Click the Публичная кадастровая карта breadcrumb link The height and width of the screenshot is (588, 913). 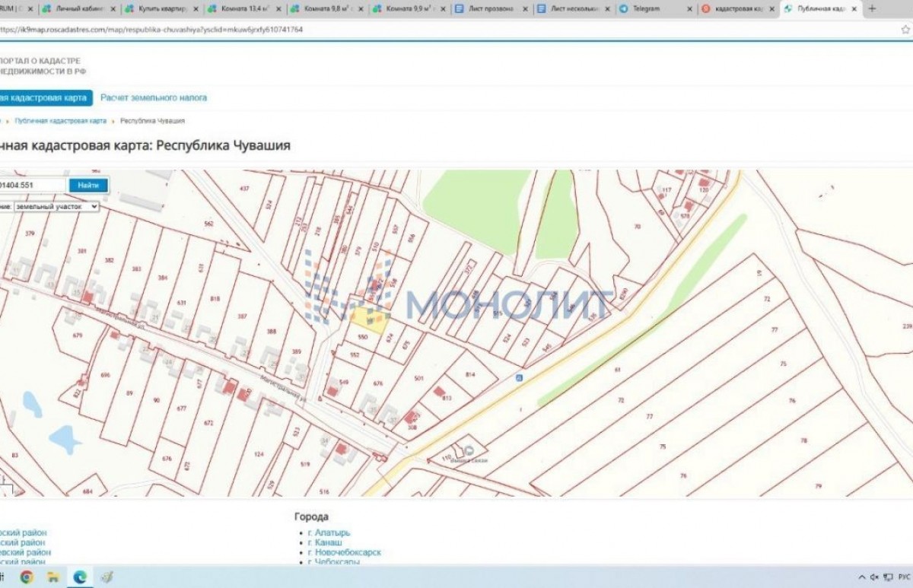click(60, 121)
